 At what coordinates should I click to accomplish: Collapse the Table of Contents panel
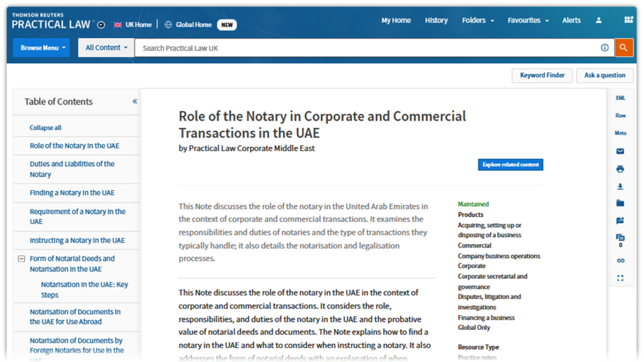coord(135,102)
